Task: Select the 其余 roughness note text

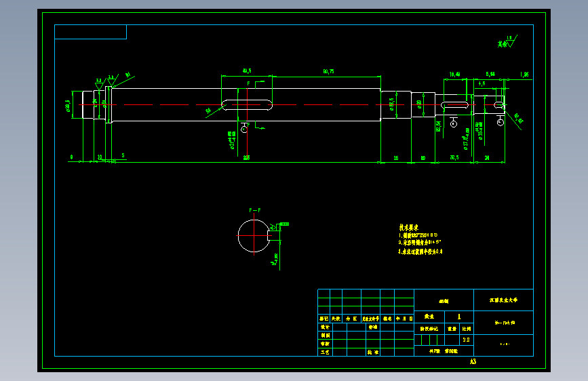Action: 503,44
